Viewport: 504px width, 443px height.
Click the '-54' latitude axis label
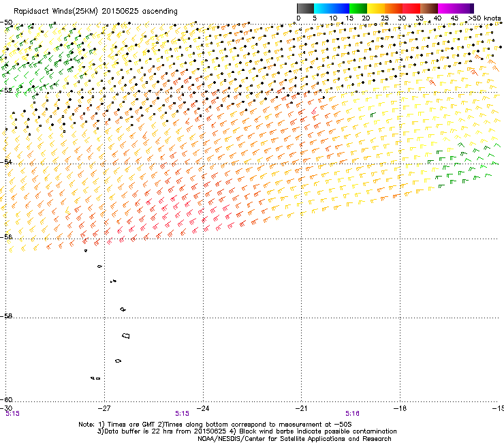(x=6, y=162)
